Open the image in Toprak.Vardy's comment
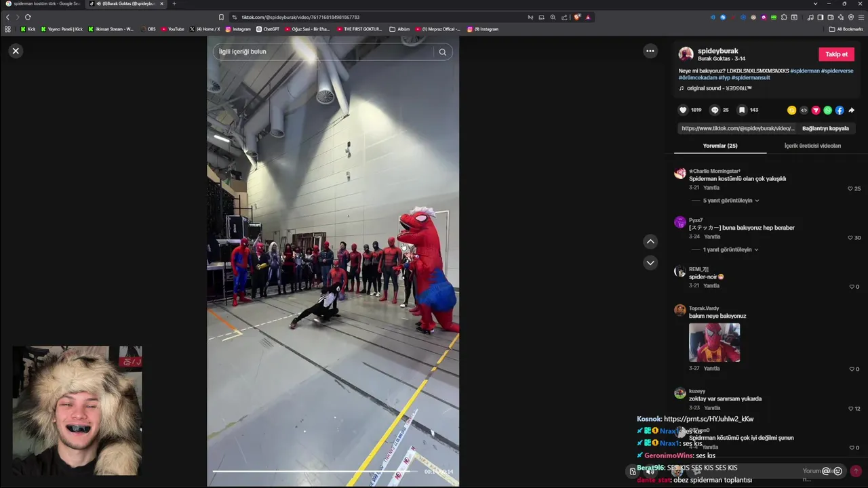 714,342
